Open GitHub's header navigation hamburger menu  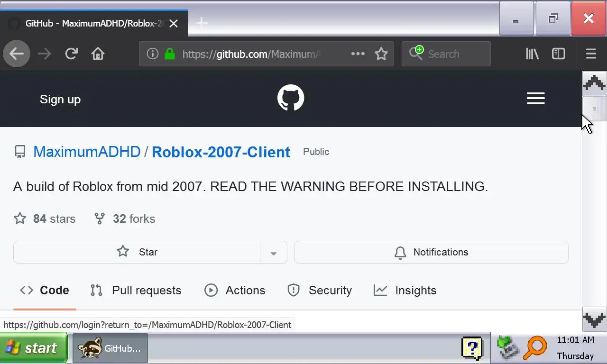click(x=536, y=99)
